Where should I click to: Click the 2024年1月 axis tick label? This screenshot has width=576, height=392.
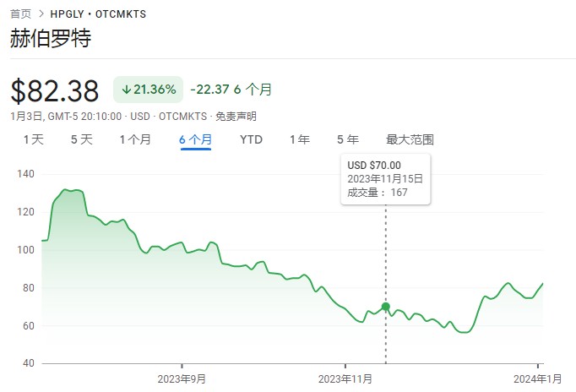point(537,378)
